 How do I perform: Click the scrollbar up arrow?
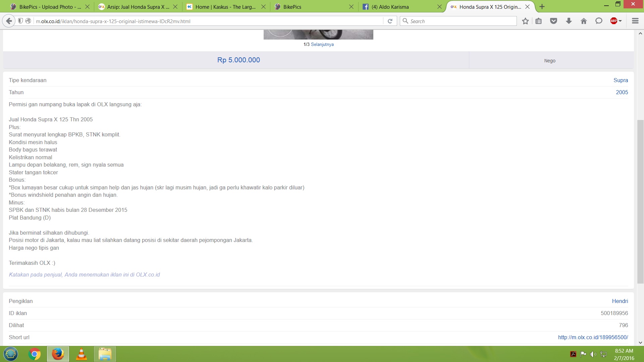640,34
